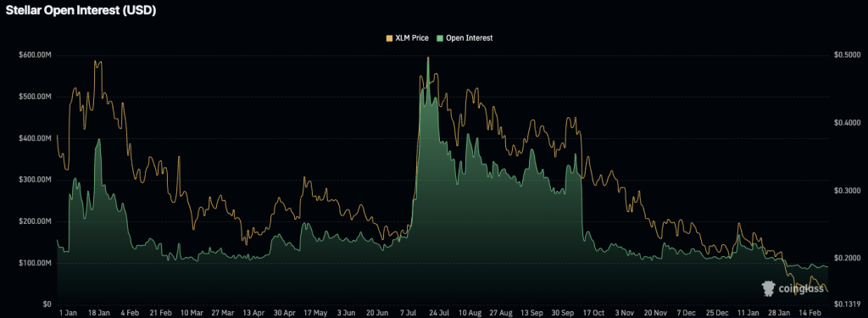
Task: Click the 27 Aug date label
Action: click(x=501, y=313)
